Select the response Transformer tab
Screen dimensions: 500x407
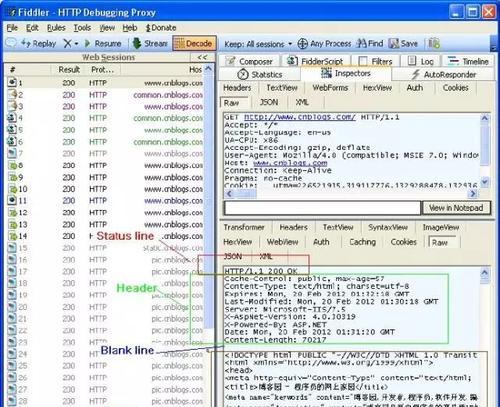tap(244, 227)
